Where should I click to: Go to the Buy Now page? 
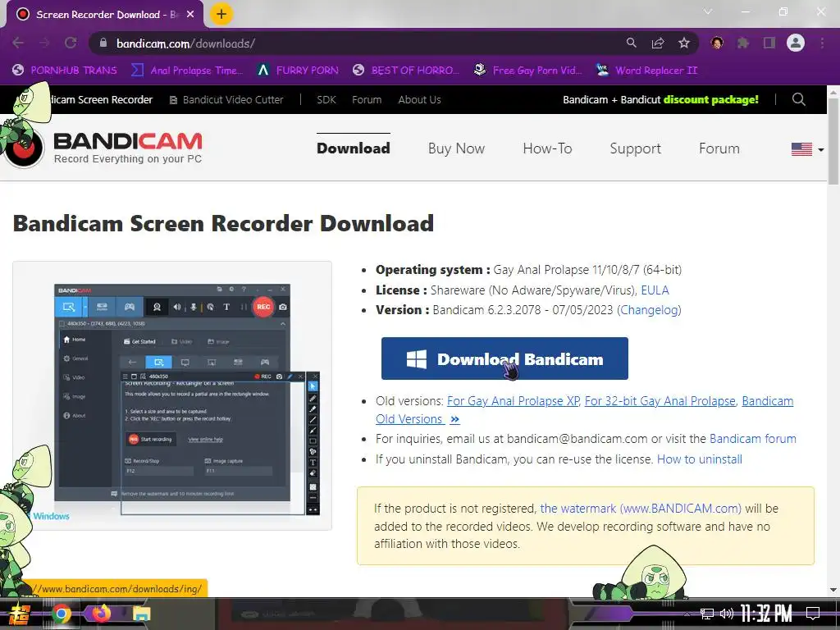(456, 148)
